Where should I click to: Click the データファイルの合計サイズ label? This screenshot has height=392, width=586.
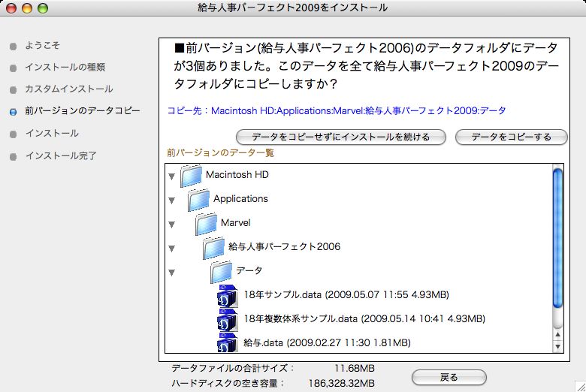click(x=233, y=368)
